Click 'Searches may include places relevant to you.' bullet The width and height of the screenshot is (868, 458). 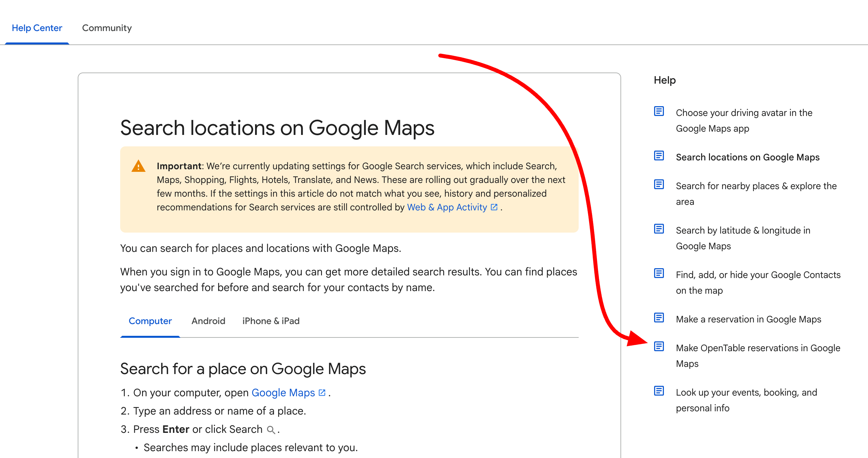click(x=250, y=448)
